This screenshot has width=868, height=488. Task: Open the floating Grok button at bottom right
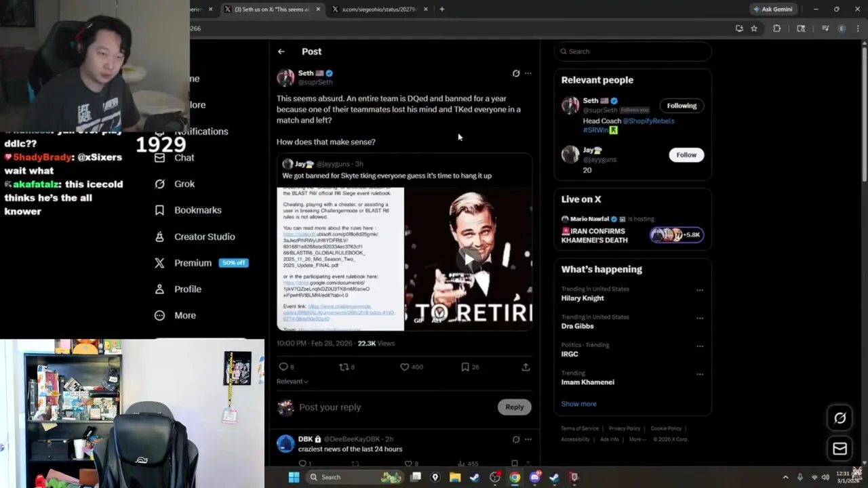pos(840,418)
